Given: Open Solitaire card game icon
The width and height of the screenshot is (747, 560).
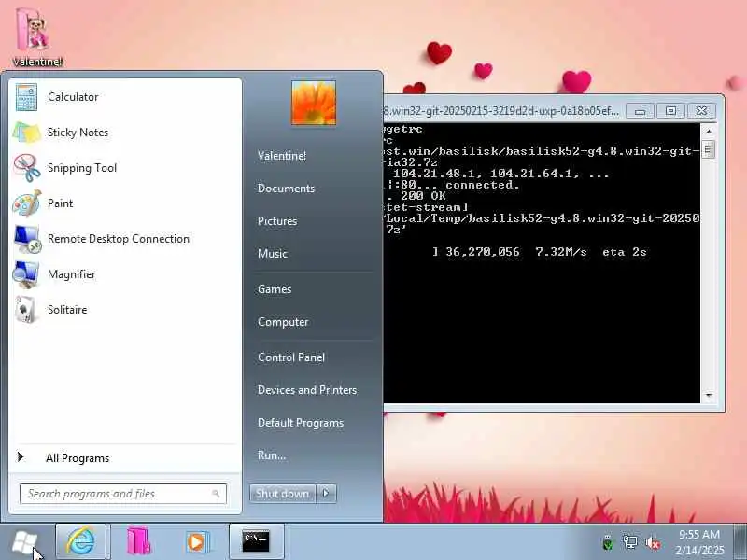Looking at the screenshot, I should 26,310.
